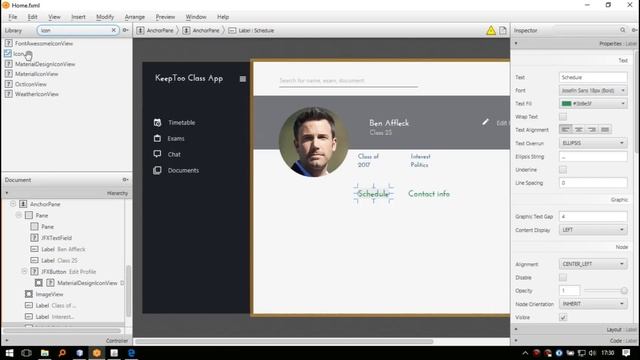This screenshot has height=360, width=640.
Task: Open the Help menu
Action: pos(223,17)
